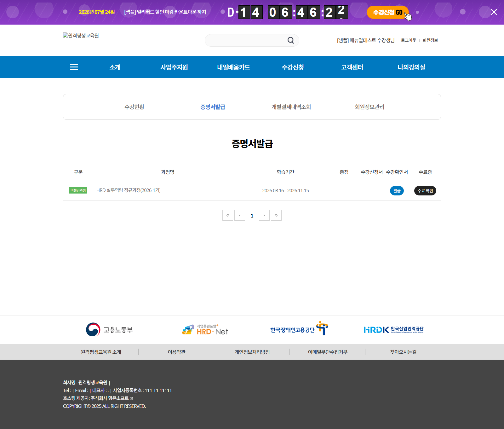Open the 사업주지원 menu

coord(174,67)
